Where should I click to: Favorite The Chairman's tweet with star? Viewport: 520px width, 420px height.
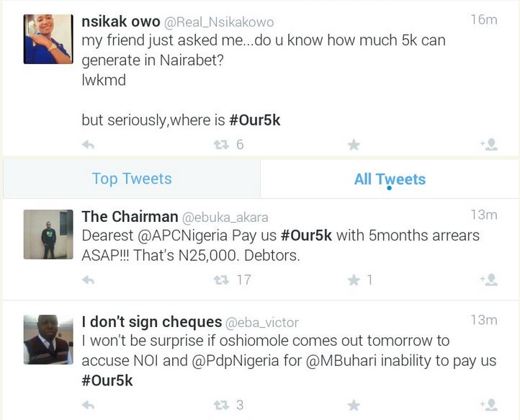[354, 280]
